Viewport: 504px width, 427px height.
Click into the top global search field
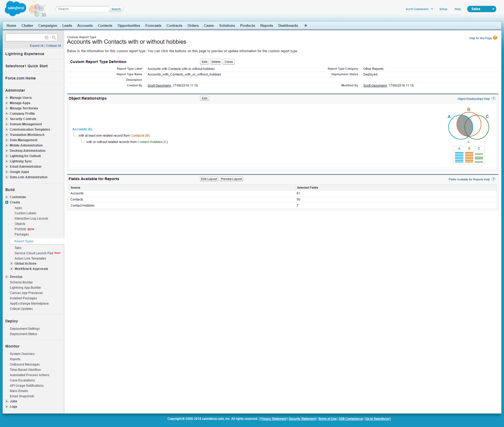click(x=82, y=9)
